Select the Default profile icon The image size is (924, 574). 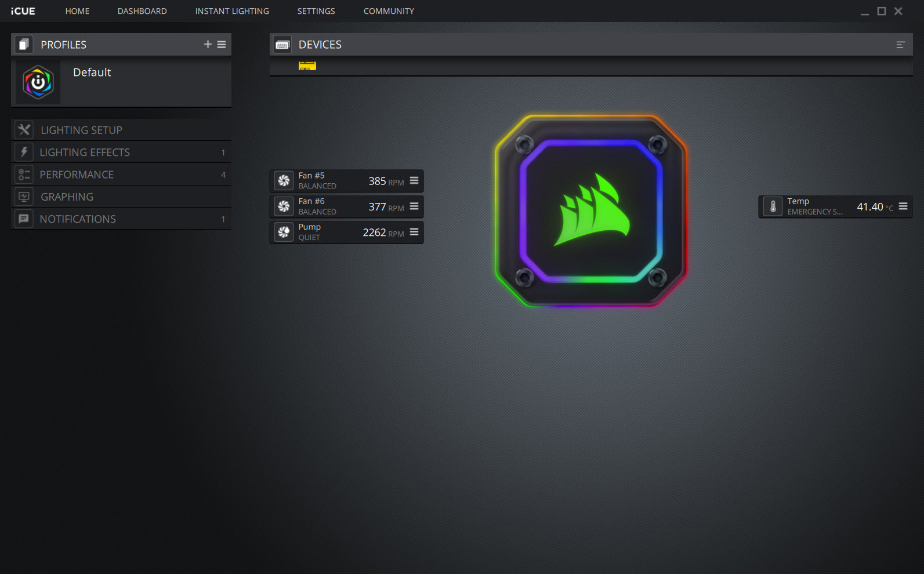[x=38, y=82]
